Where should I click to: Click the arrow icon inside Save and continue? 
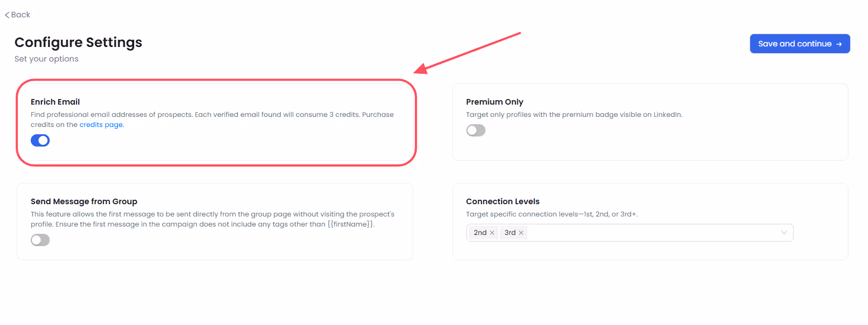click(838, 43)
